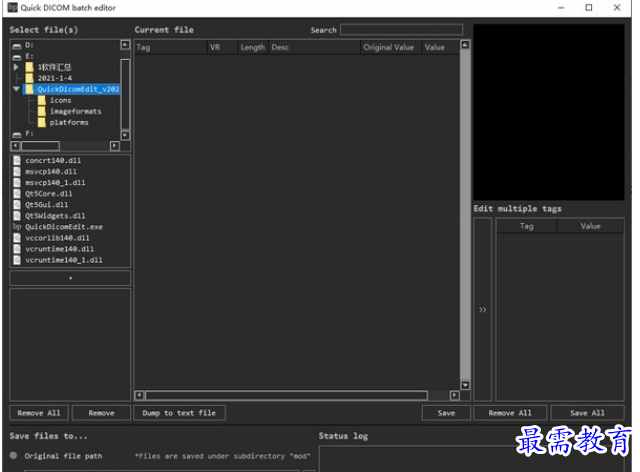This screenshot has height=472, width=640.
Task: Click the Qt5Core.dll file icon
Action: point(16,193)
